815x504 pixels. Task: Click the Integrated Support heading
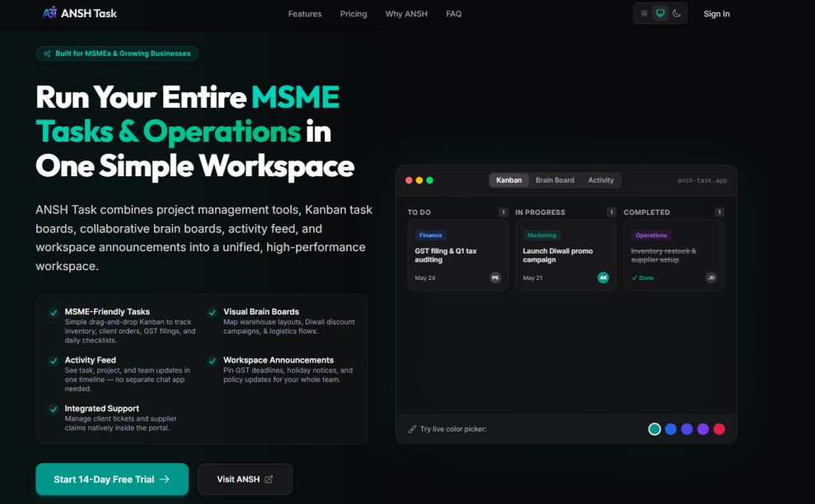(101, 408)
